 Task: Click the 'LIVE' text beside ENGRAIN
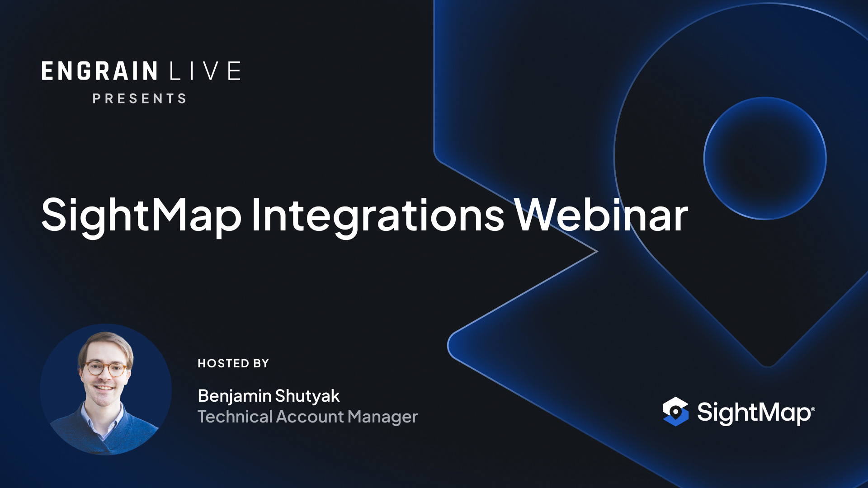pos(205,71)
